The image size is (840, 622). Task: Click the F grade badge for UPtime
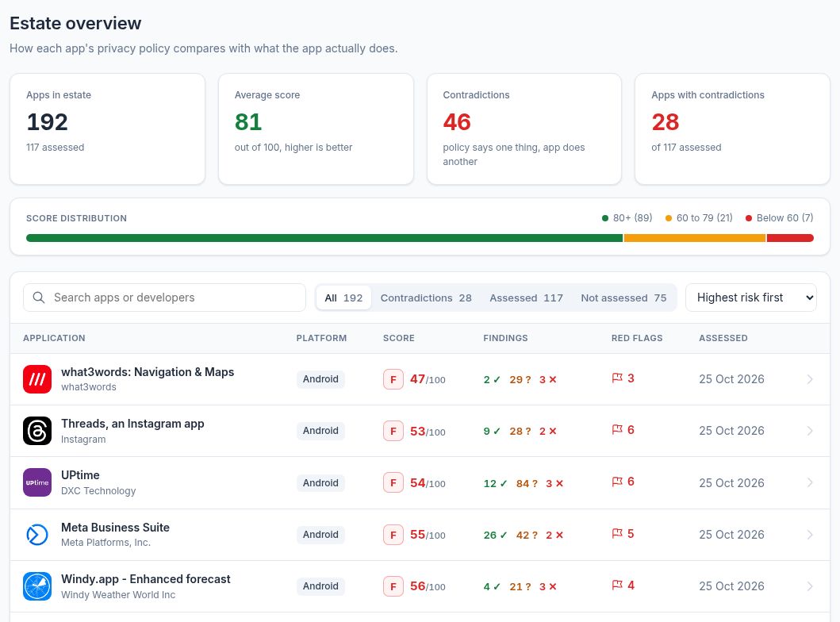click(x=393, y=482)
